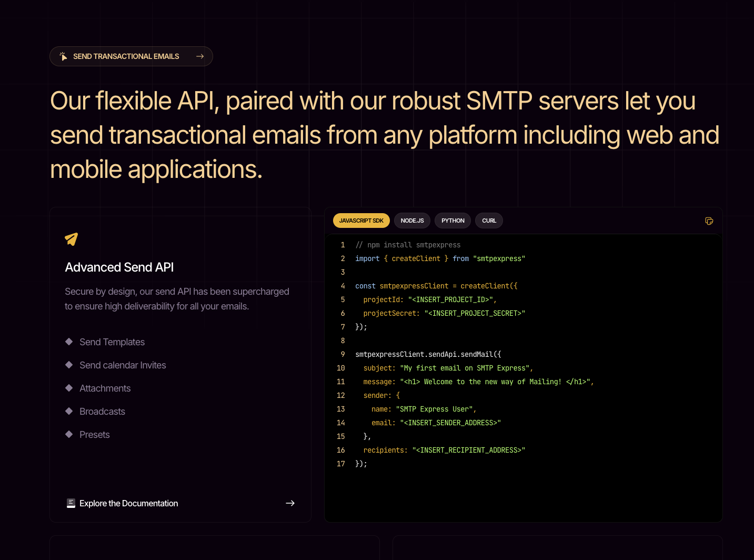Click the npm install smtpexpress comment line
The height and width of the screenshot is (560, 754).
click(x=408, y=245)
